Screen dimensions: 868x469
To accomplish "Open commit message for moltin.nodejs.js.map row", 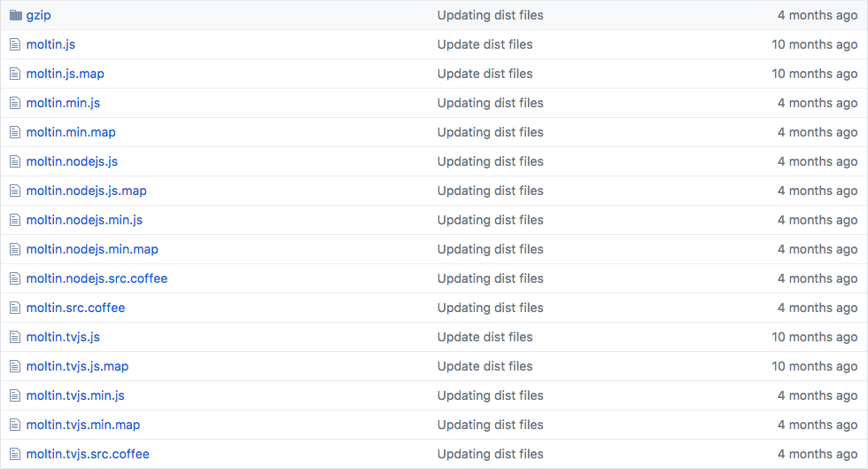I will (491, 191).
